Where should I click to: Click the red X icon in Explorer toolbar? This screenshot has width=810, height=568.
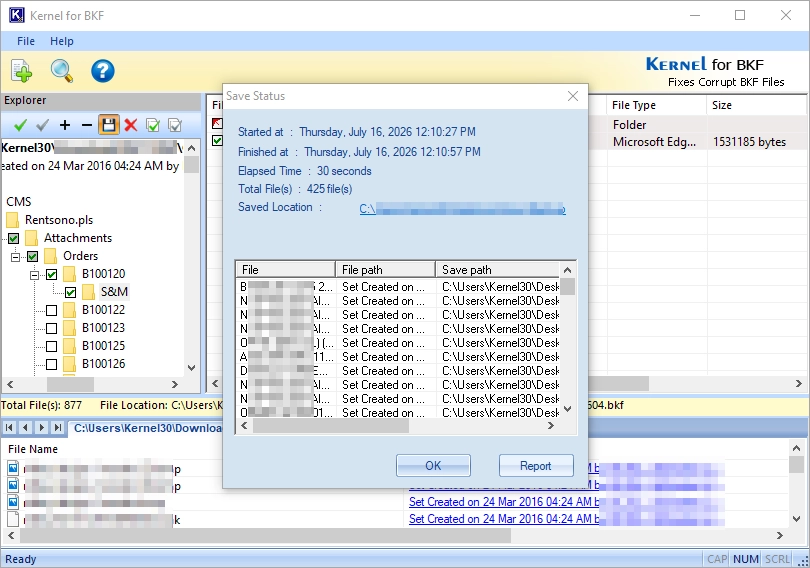(x=131, y=125)
